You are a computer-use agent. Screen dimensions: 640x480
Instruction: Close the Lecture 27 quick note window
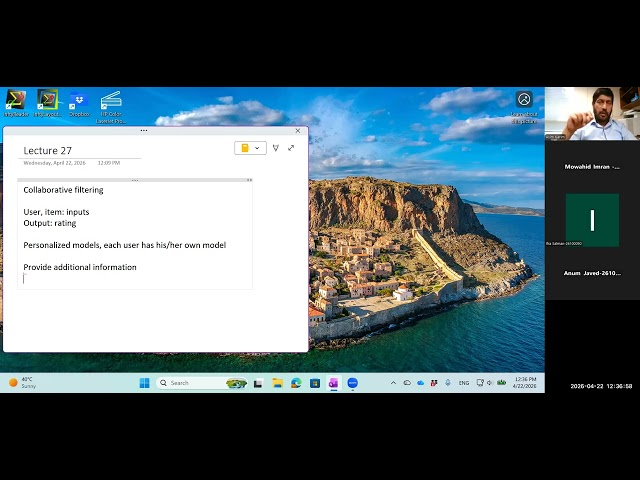pos(298,131)
